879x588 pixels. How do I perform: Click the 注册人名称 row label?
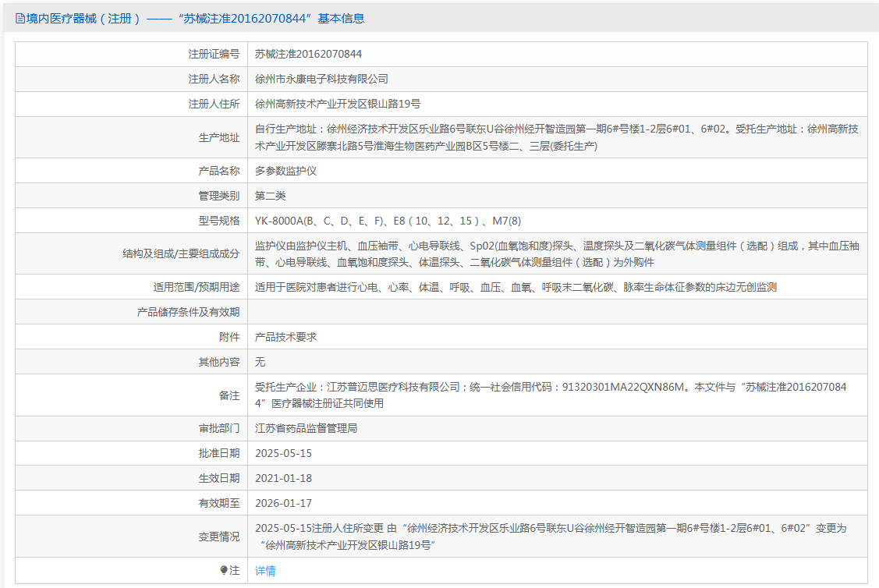(214, 79)
